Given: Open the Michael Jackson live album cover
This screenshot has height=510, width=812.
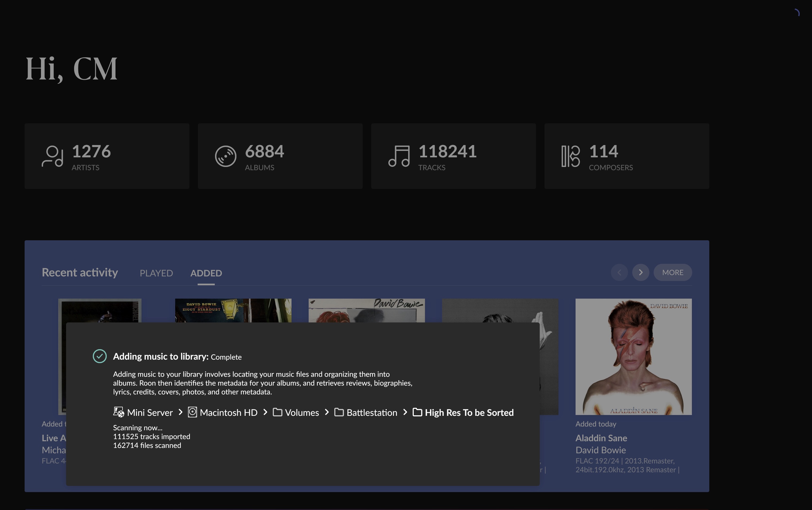Looking at the screenshot, I should [x=100, y=310].
